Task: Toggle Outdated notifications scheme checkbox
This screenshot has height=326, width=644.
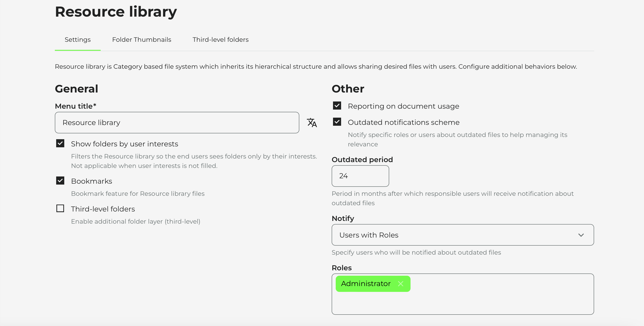Action: click(337, 122)
